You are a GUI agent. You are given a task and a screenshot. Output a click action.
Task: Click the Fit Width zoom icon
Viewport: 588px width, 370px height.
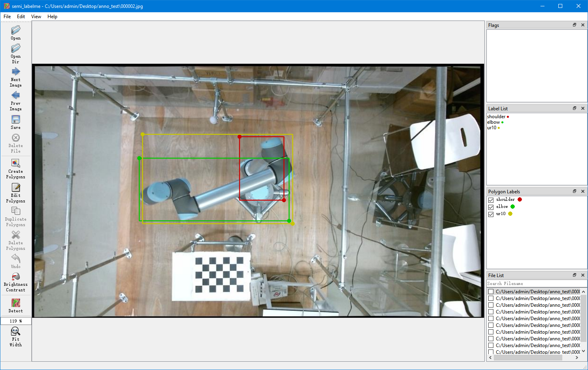pos(16,331)
